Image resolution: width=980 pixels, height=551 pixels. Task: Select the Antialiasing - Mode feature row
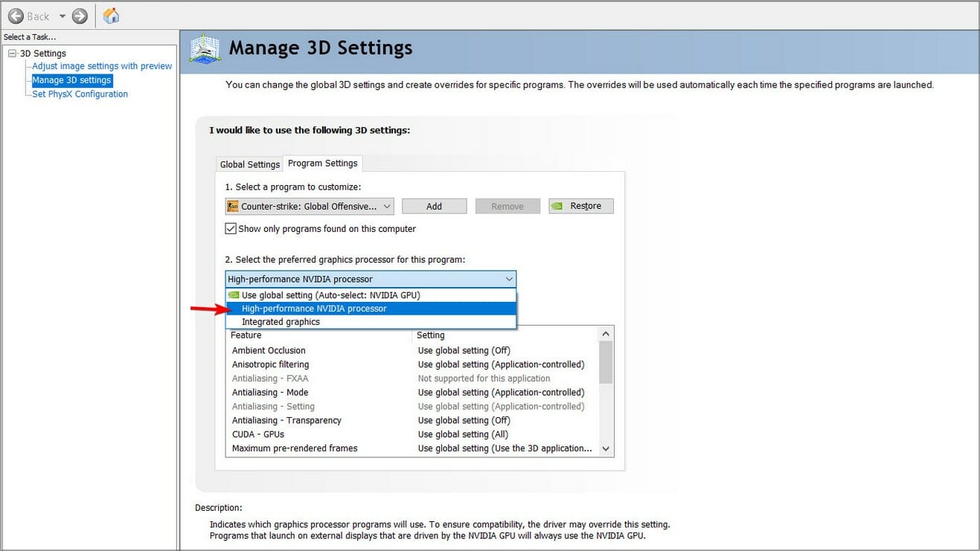[x=412, y=393]
